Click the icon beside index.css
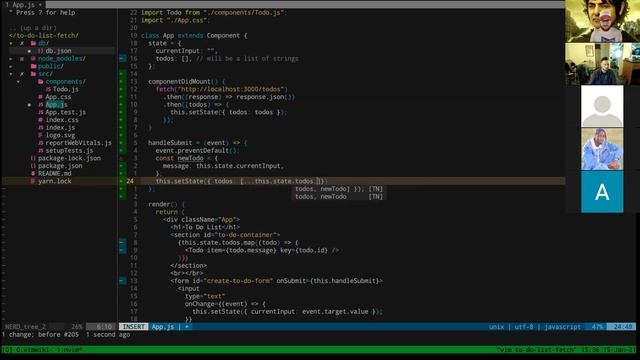Screen dimensions: 640x360 point(40,120)
